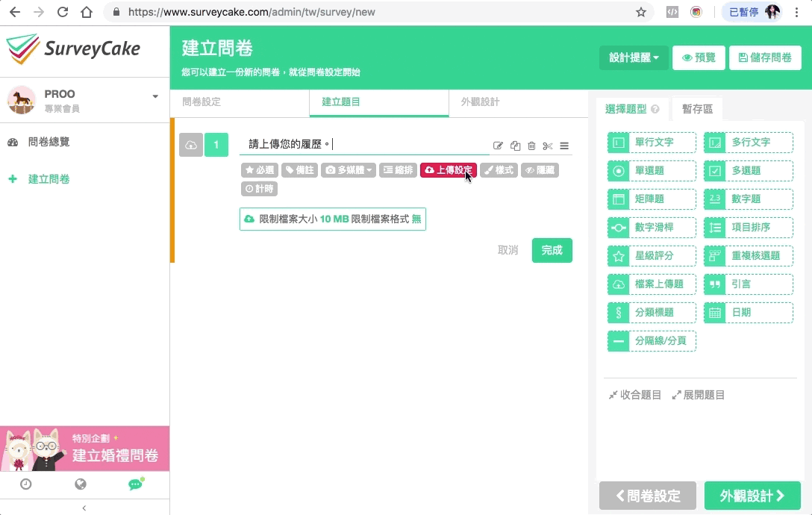
Task: Click the globe language icon in sidebar footer
Action: [81, 484]
